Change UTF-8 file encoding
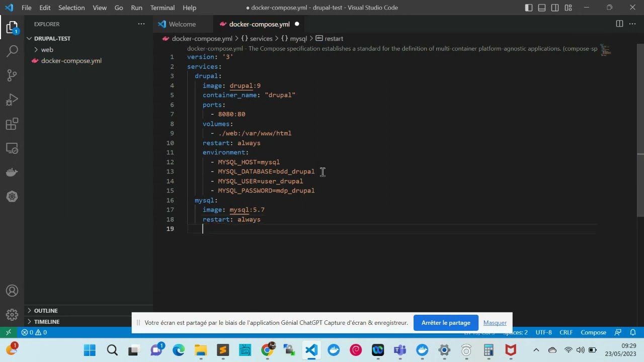This screenshot has width=644, height=362. (x=543, y=332)
